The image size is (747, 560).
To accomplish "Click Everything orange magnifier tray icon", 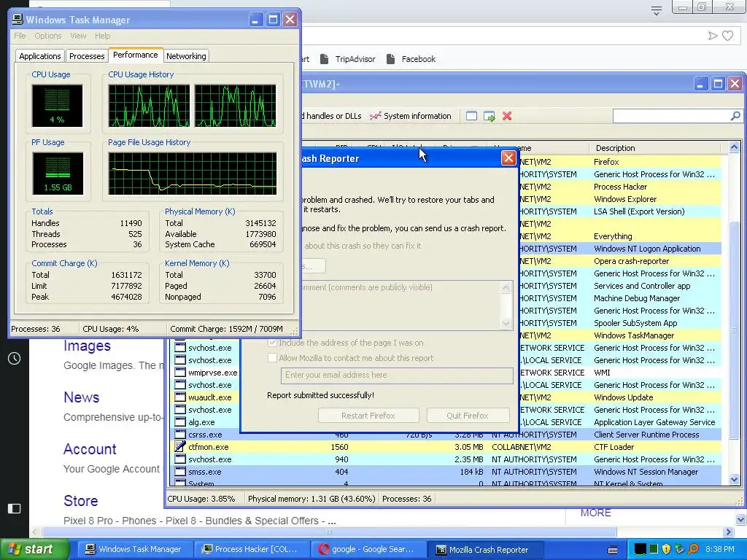I will pos(693,549).
